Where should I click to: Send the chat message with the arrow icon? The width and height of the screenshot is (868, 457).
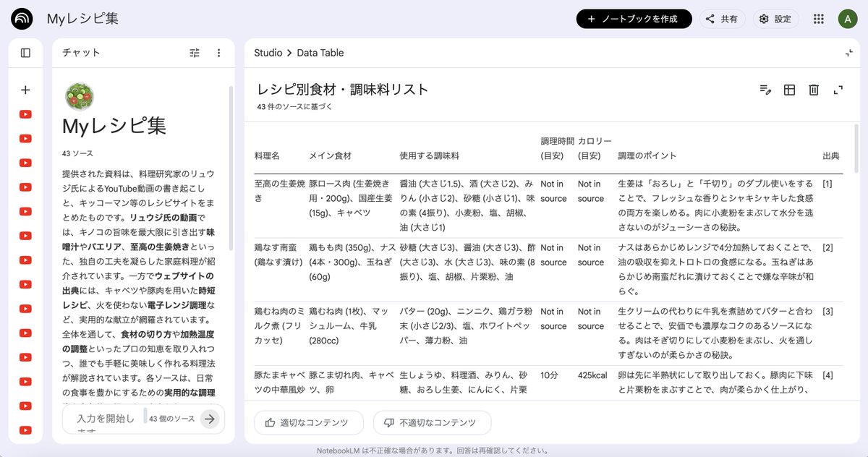210,418
